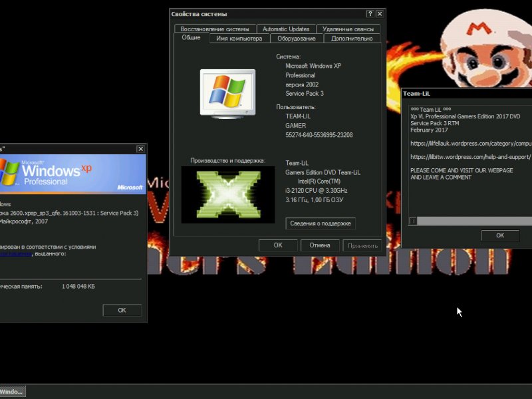532x399 pixels.
Task: Click the lilfellauk.wordpress.com URL text
Action: click(471, 144)
